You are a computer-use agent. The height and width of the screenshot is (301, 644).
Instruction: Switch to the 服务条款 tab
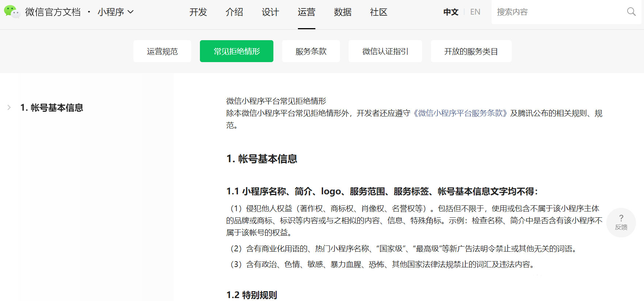[x=311, y=51]
